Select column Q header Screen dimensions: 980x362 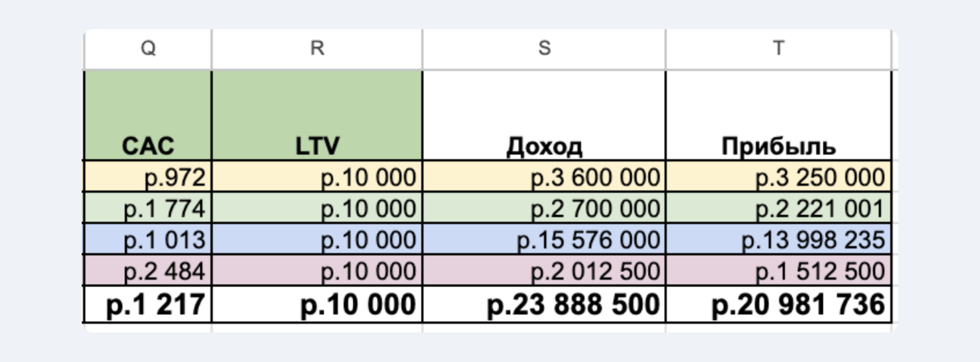148,49
